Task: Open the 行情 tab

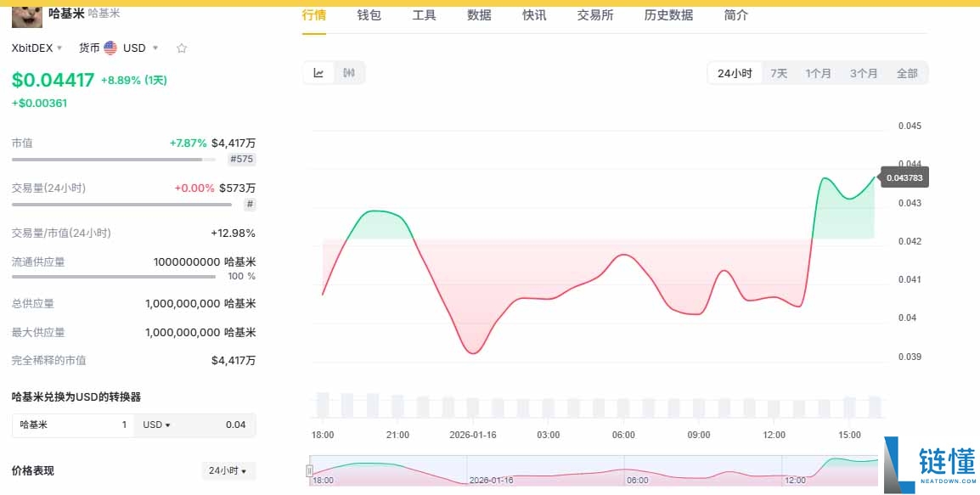Action: click(x=313, y=15)
